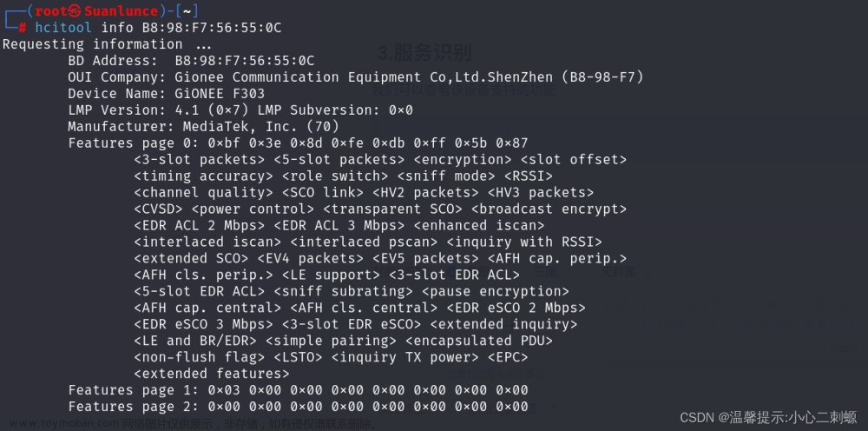Click the <extended features> tag
This screenshot has height=431, width=868.
212,374
